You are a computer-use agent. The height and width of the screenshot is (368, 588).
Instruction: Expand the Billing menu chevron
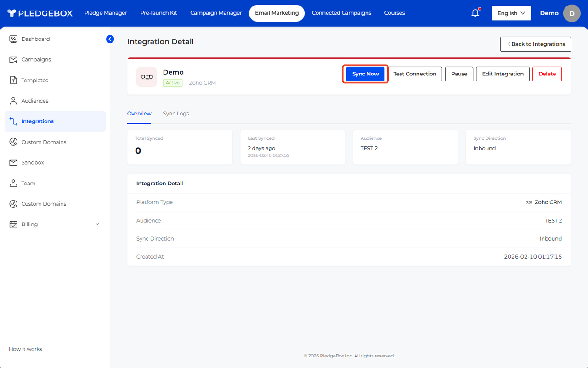click(x=97, y=224)
